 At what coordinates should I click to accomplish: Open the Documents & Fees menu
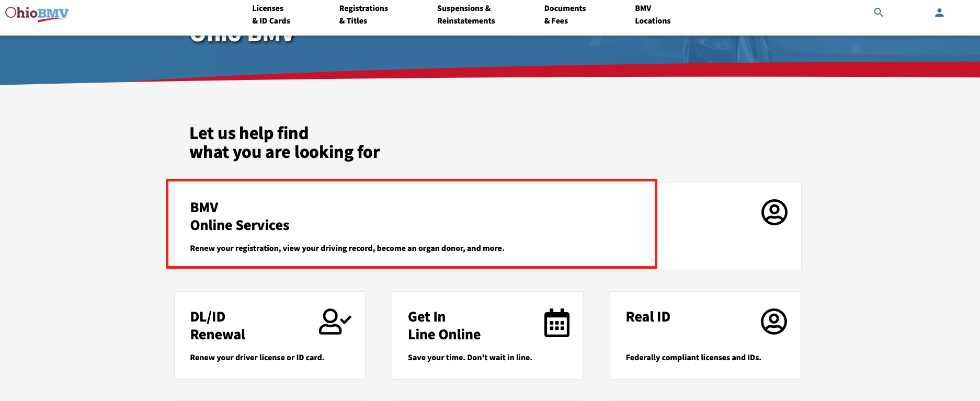click(x=565, y=15)
